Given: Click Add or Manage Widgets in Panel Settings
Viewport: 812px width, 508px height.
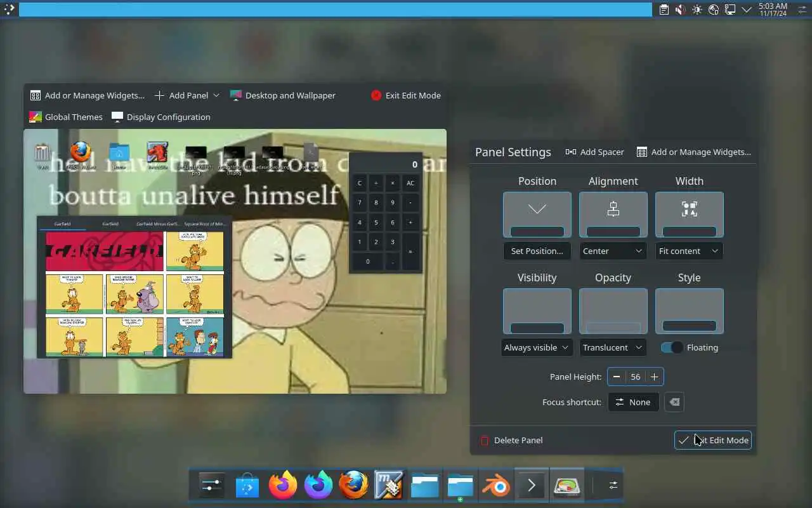Looking at the screenshot, I should 694,152.
